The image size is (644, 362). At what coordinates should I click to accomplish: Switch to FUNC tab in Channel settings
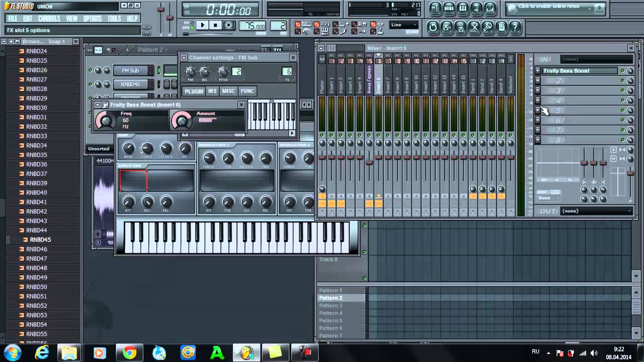tap(247, 91)
